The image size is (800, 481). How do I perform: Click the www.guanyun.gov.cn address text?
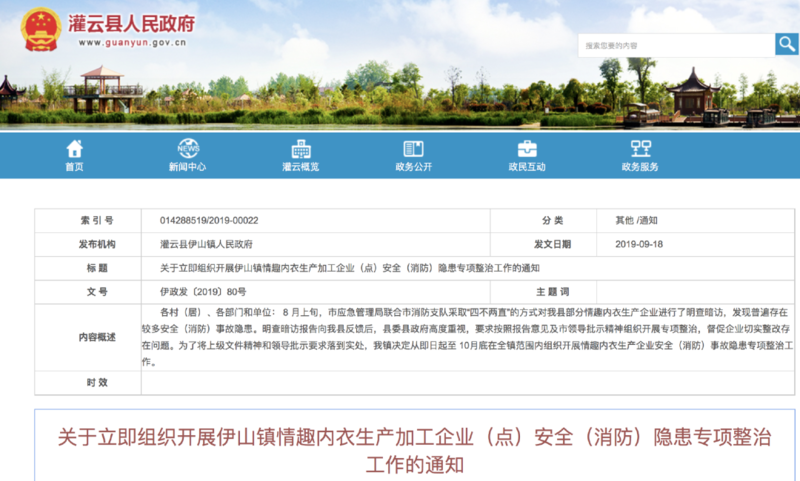122,44
